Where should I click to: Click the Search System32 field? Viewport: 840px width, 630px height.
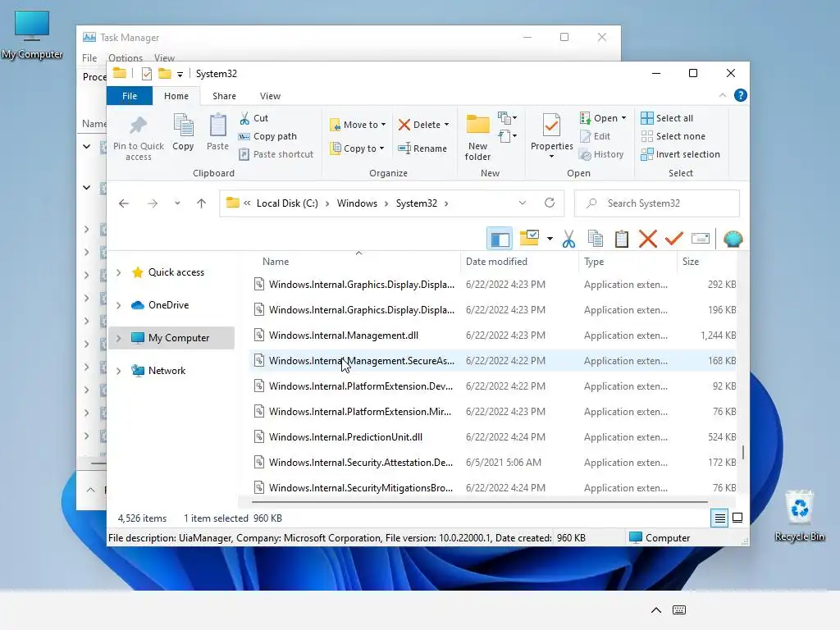coord(657,203)
